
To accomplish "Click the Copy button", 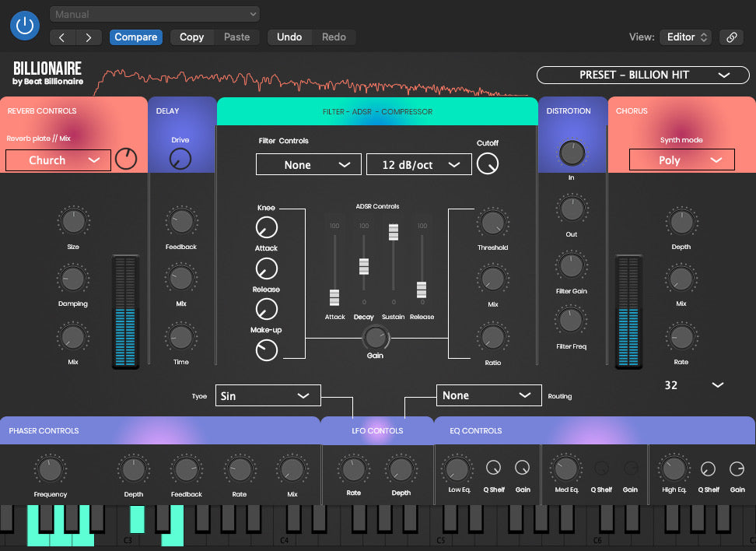I will tap(191, 37).
